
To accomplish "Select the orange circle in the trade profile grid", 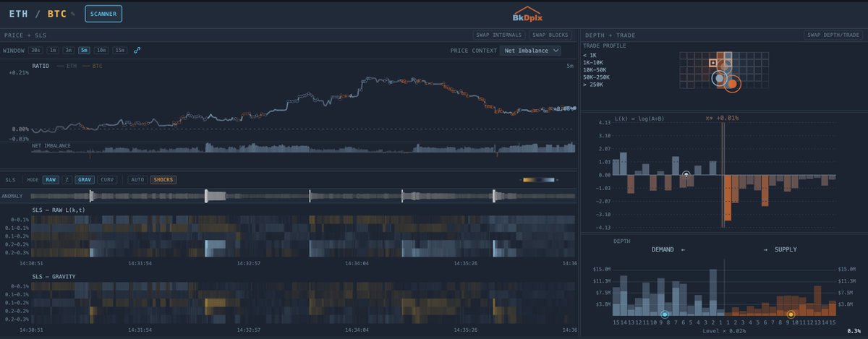I will (733, 85).
